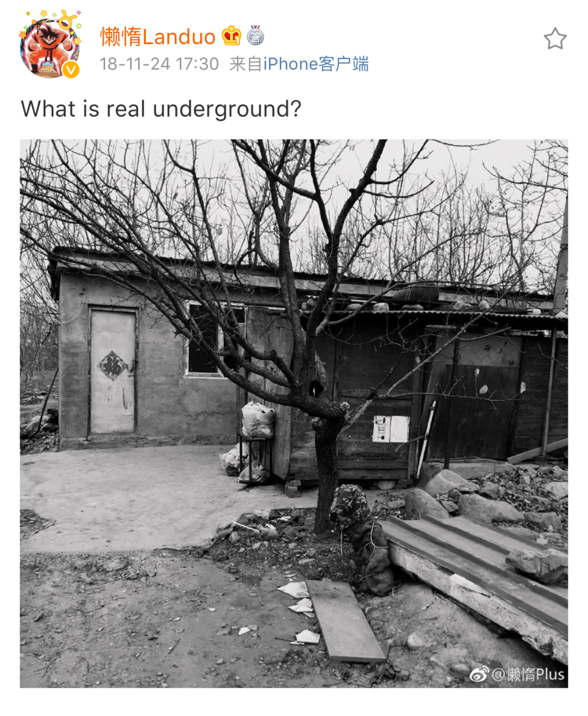Click the door with the Fu character in the photo
Image resolution: width=588 pixels, height=716 pixels.
pyautogui.click(x=113, y=371)
